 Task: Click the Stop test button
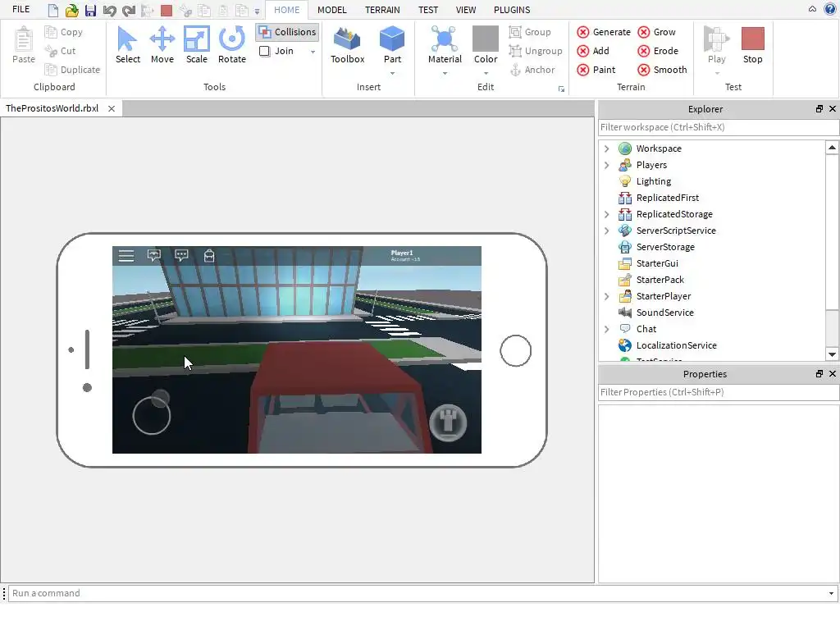tap(752, 46)
